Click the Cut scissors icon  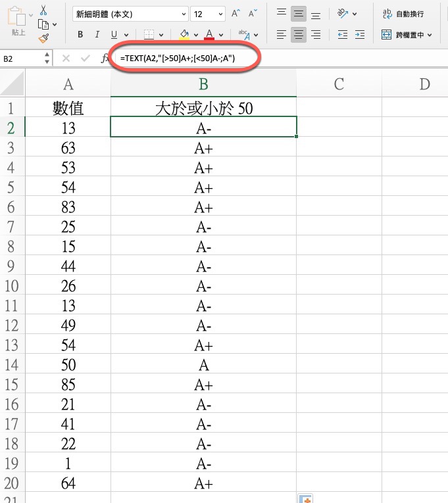click(x=43, y=10)
